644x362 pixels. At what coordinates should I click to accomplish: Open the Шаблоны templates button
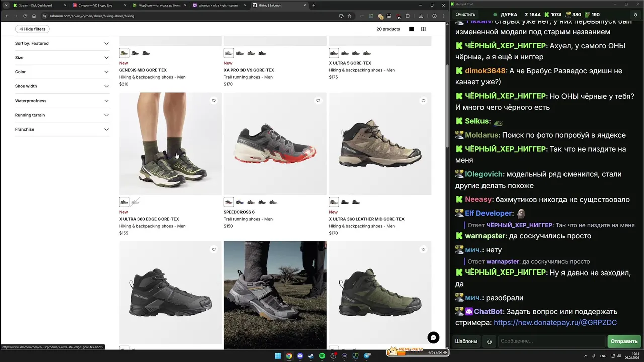tap(466, 341)
